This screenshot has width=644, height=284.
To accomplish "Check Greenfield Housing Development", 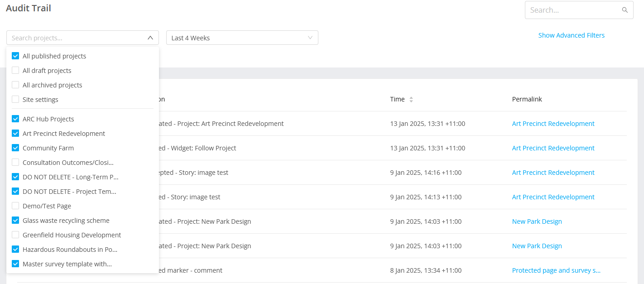I will point(15,235).
